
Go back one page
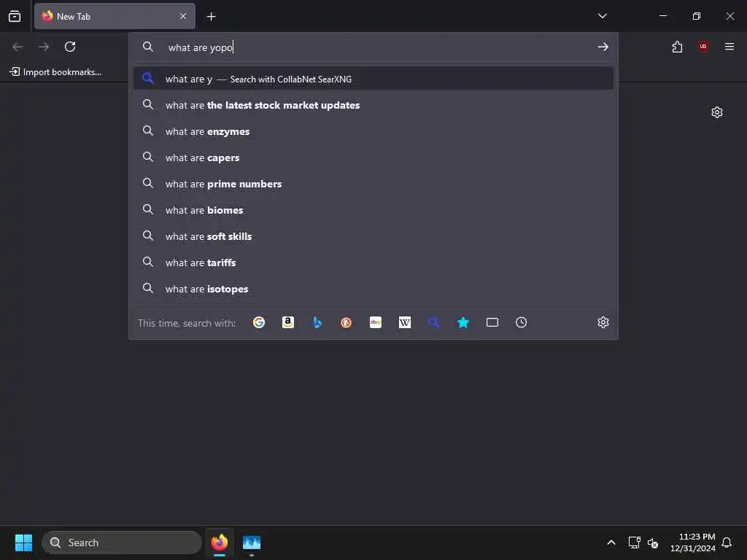coord(18,47)
